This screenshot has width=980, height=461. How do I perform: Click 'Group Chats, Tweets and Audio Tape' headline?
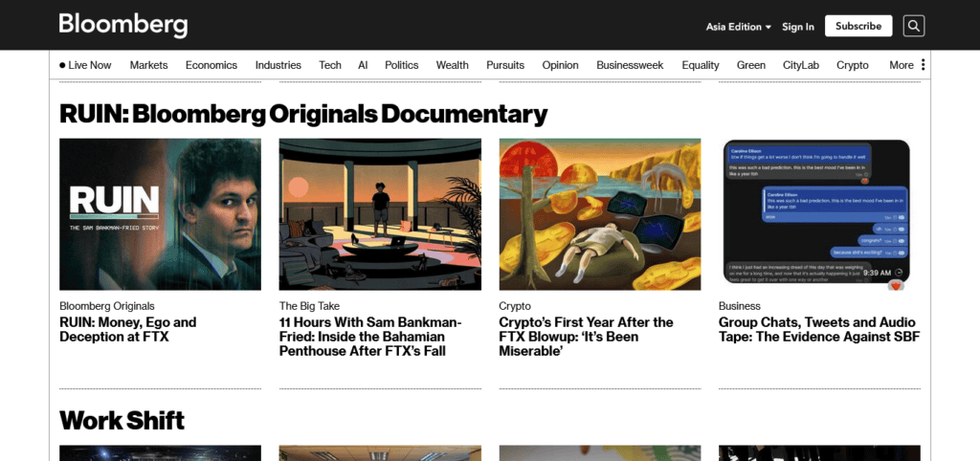pos(818,329)
